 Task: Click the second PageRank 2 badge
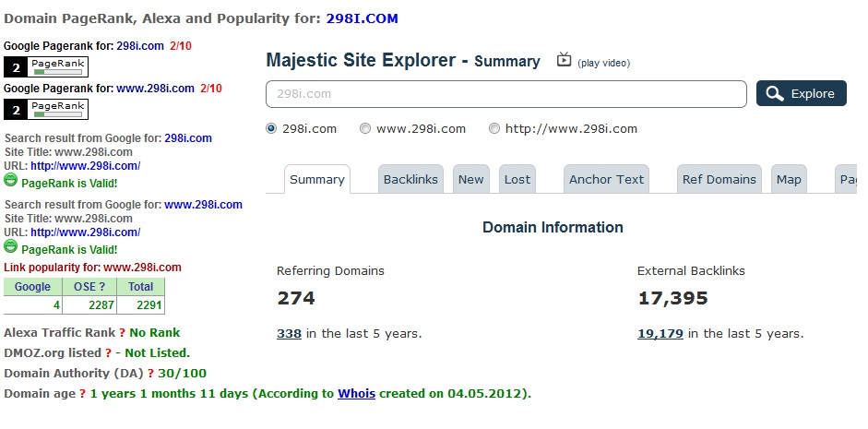pyautogui.click(x=46, y=110)
